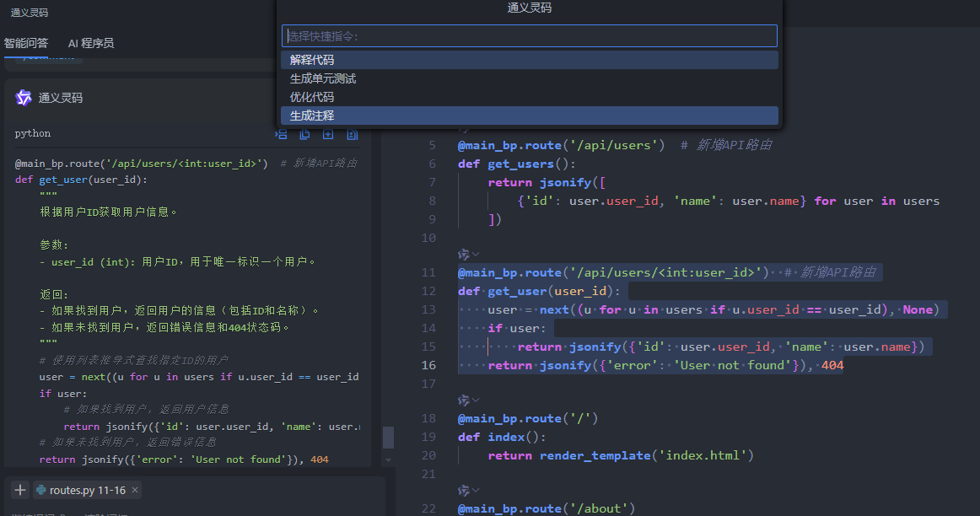This screenshot has width=980, height=516.
Task: Click the Tongyi Lingma logo in chat reply
Action: coord(24,98)
